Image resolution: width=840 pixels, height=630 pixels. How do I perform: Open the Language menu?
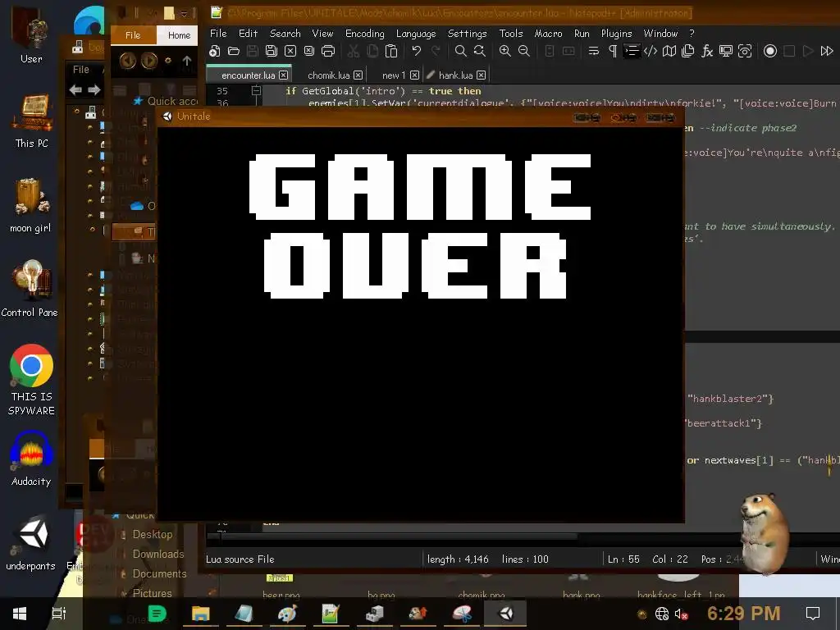pyautogui.click(x=416, y=33)
